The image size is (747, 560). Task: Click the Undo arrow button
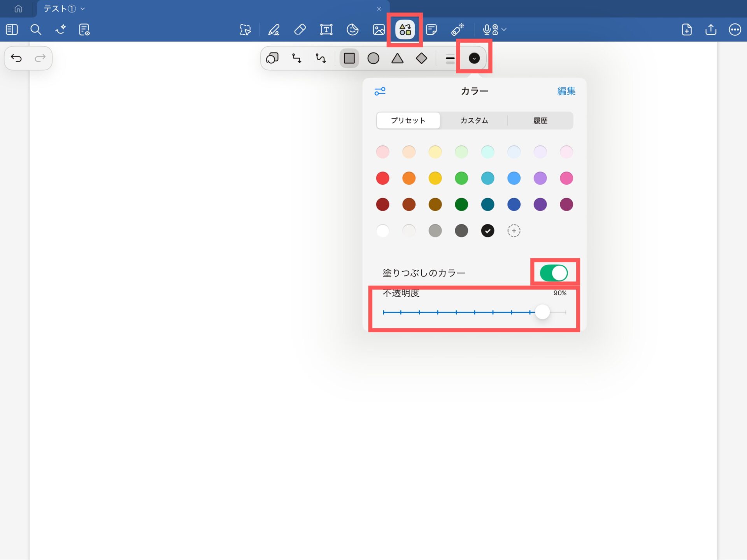(16, 58)
